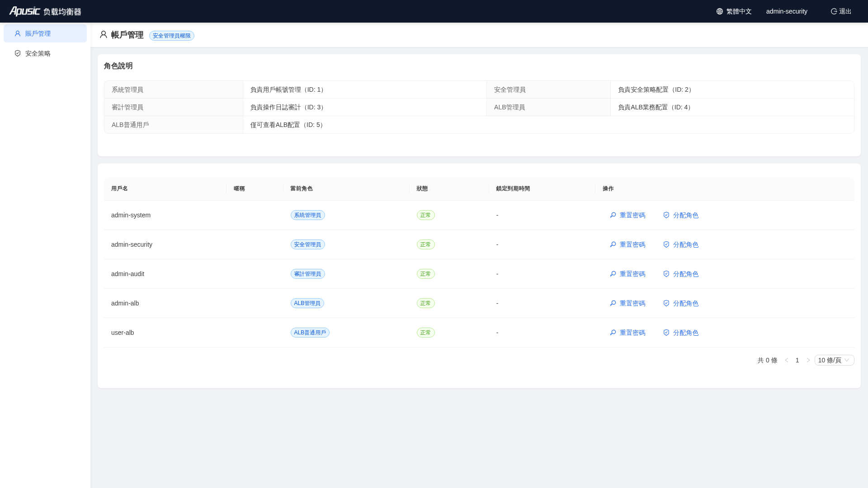Click reset password key icon for user-alb
This screenshot has width=868, height=488.
[613, 333]
